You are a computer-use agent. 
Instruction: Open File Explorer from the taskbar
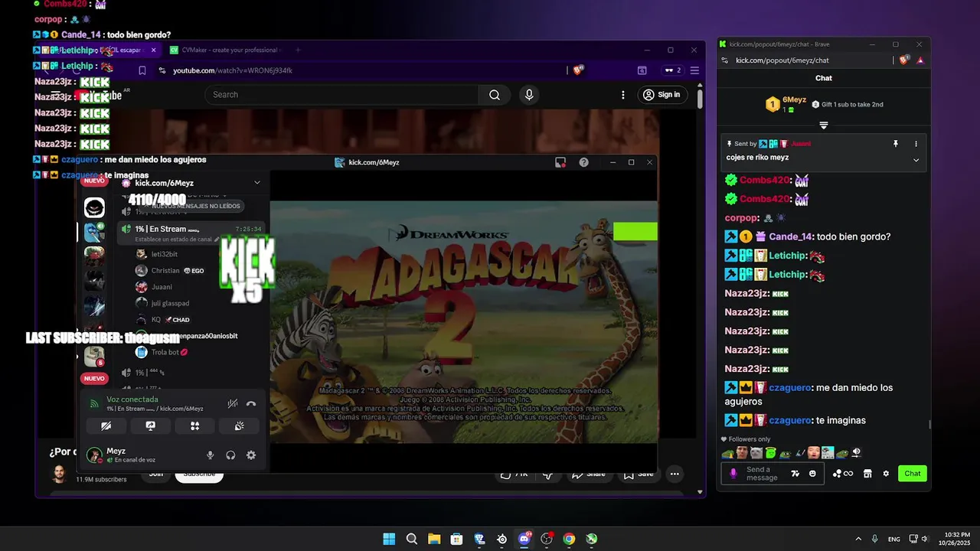[x=434, y=539]
